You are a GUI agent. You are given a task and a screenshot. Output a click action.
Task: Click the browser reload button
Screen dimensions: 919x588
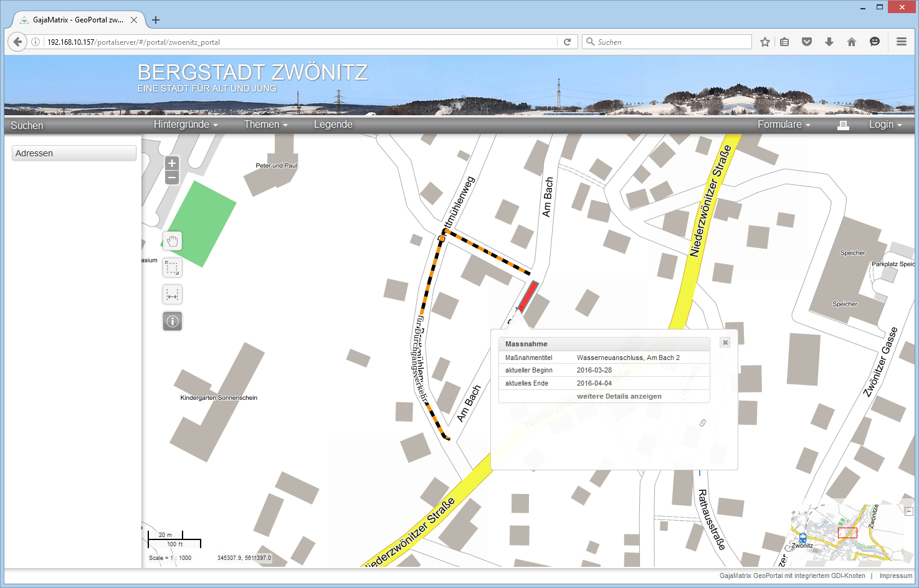pos(567,42)
